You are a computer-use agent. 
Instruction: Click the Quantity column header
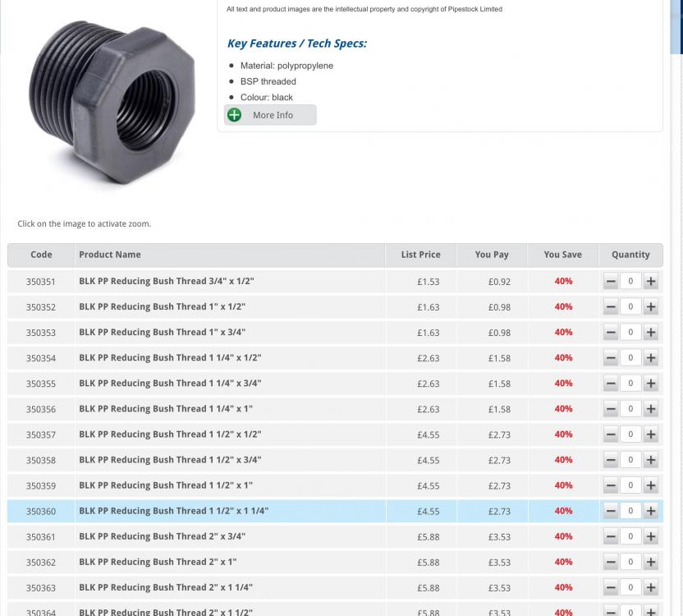(630, 255)
